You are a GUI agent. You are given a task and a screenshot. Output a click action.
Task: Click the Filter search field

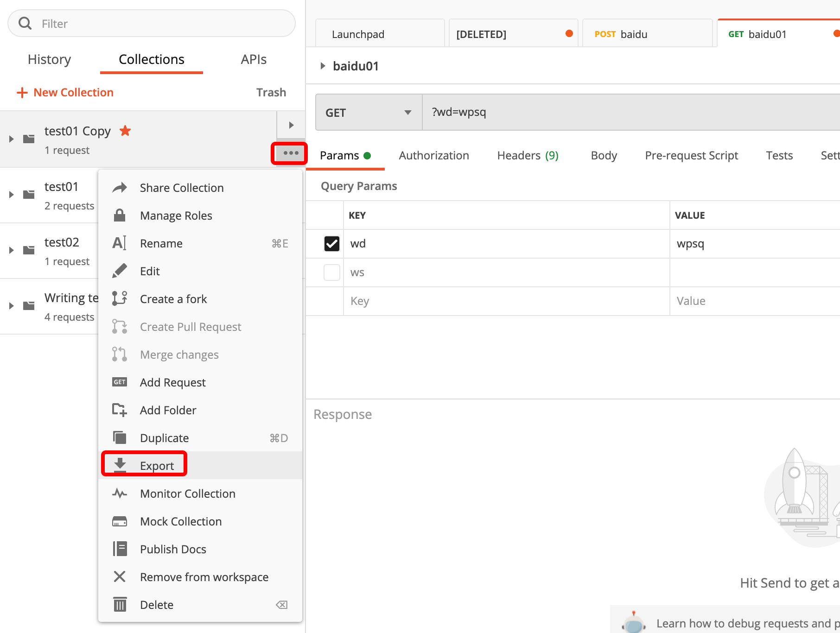click(x=152, y=23)
